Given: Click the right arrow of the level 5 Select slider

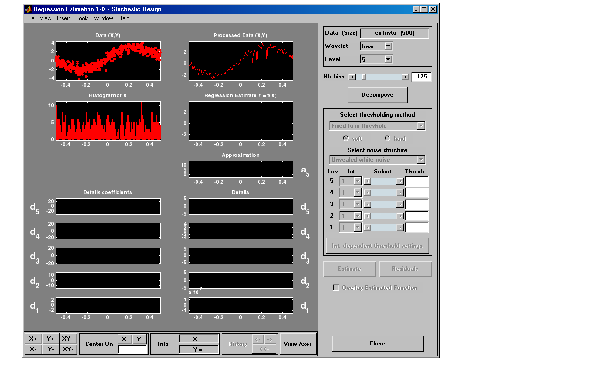Looking at the screenshot, I should tap(399, 181).
